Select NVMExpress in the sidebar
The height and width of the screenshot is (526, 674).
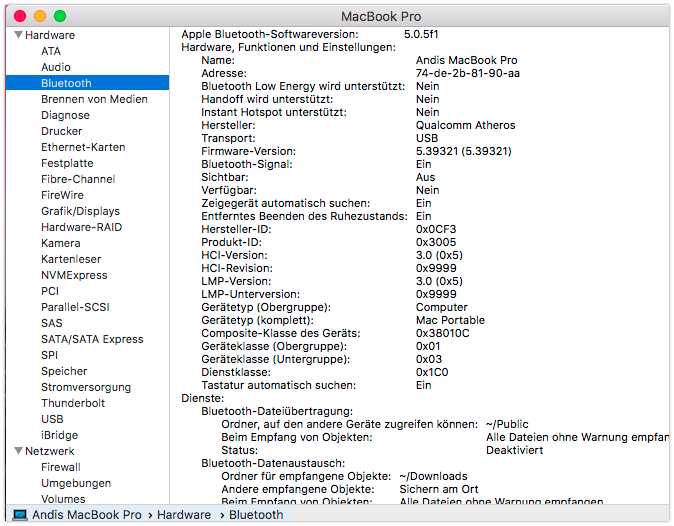tap(74, 275)
